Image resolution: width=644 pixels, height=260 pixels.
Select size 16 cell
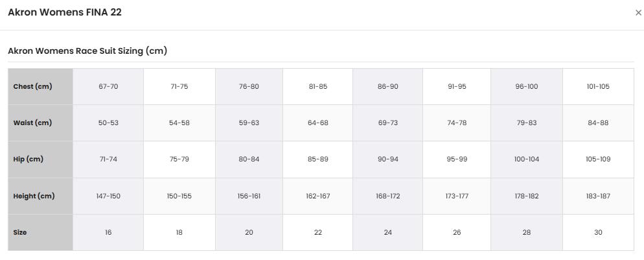[108, 233]
